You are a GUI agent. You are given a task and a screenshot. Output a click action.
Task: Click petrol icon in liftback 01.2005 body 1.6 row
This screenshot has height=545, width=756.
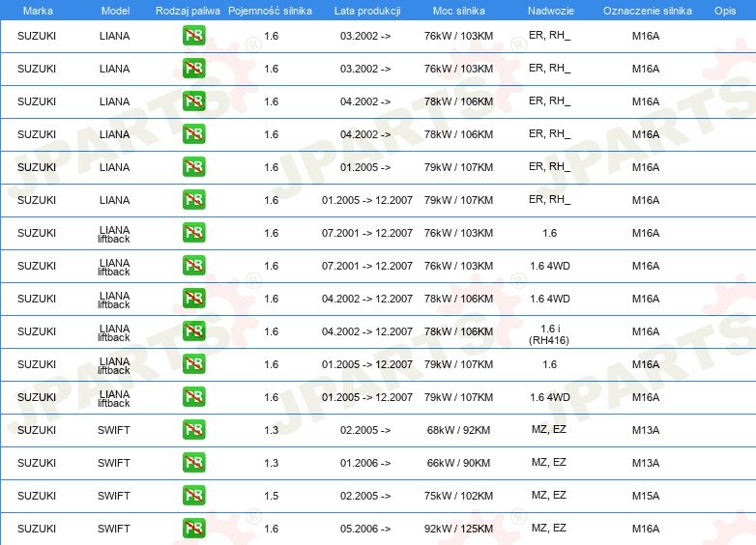click(193, 363)
